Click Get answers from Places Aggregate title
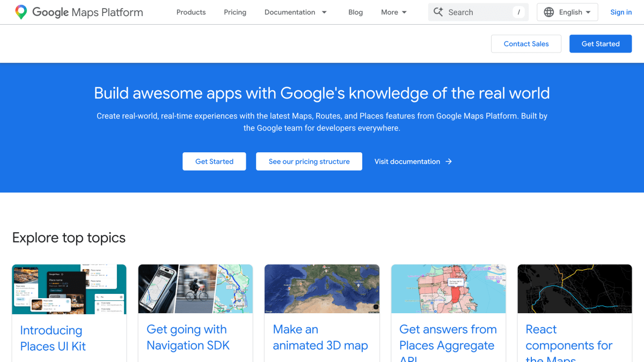644x362 pixels. point(448,342)
